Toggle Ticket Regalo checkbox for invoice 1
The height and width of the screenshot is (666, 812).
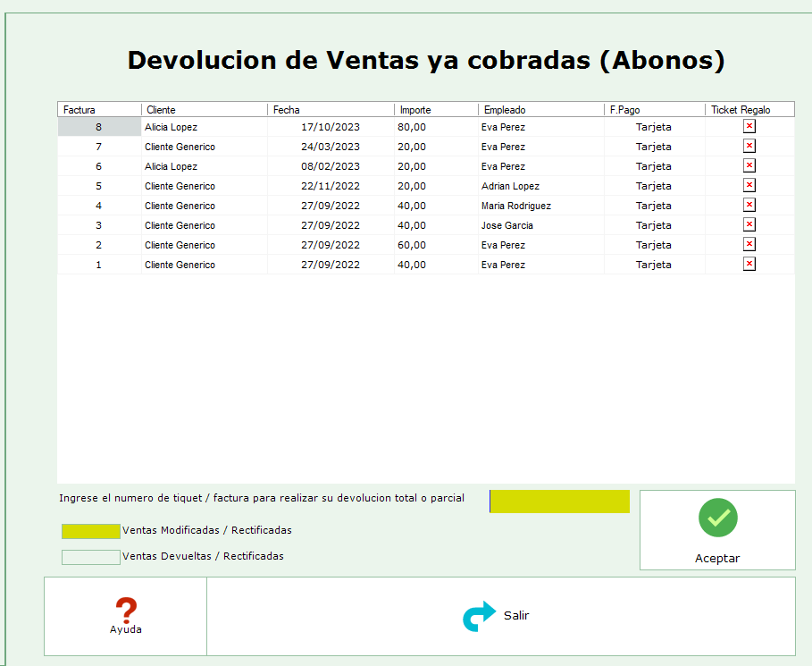[749, 264]
